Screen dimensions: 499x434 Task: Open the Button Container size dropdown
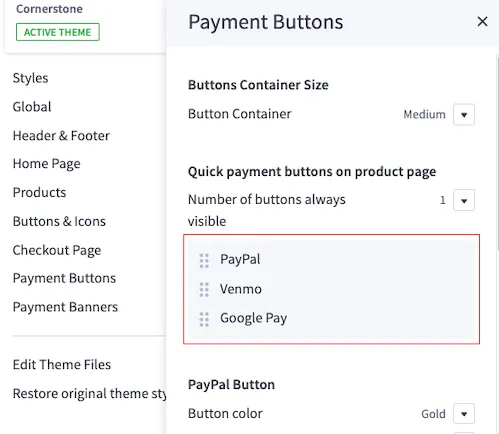464,115
